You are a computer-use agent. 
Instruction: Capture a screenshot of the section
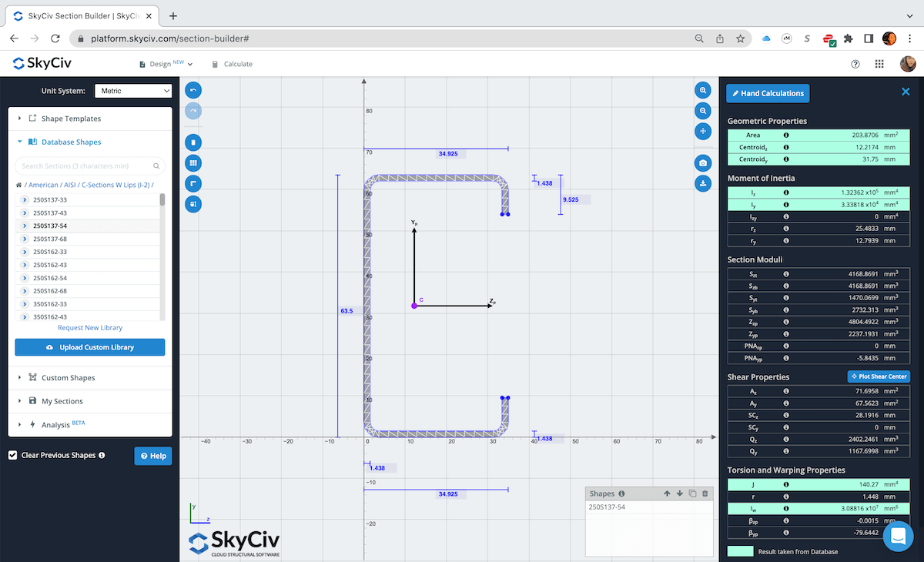point(703,162)
